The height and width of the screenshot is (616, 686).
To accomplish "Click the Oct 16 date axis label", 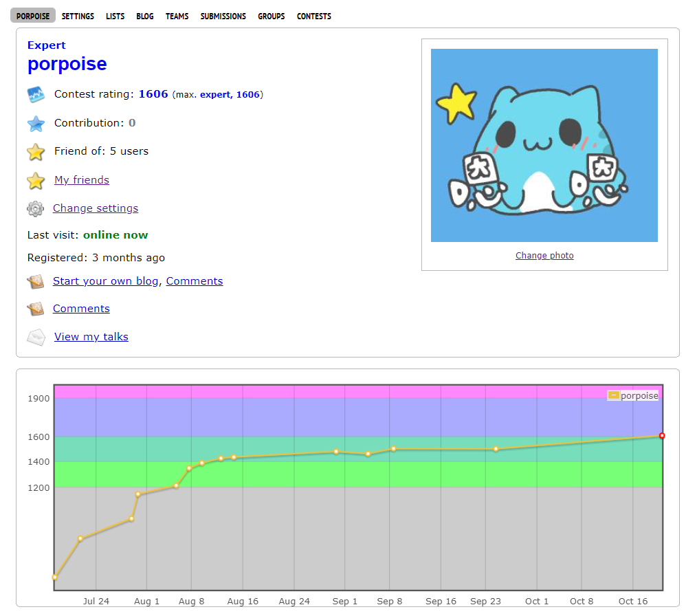I will 632,601.
